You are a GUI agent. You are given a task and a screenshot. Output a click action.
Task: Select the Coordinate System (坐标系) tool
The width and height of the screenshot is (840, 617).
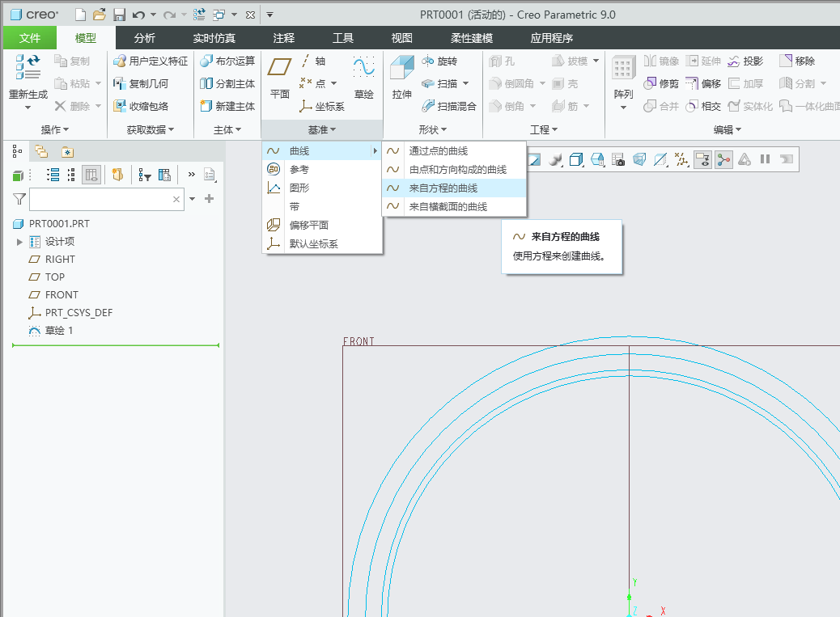pyautogui.click(x=321, y=106)
